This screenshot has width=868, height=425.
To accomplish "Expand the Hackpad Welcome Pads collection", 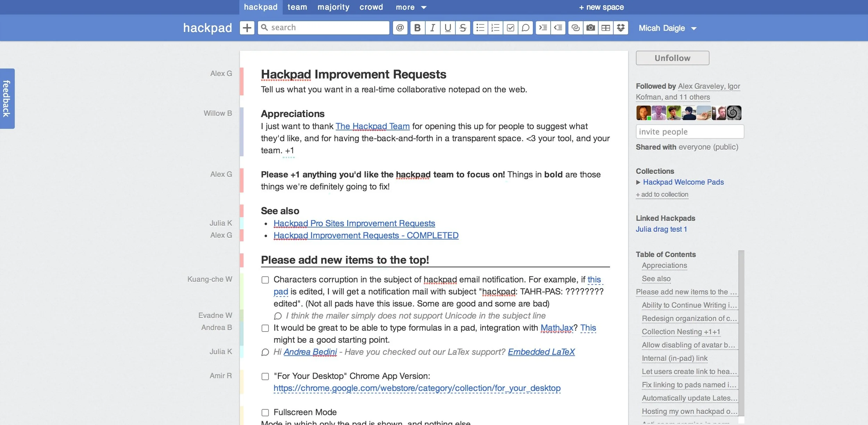I will (638, 182).
